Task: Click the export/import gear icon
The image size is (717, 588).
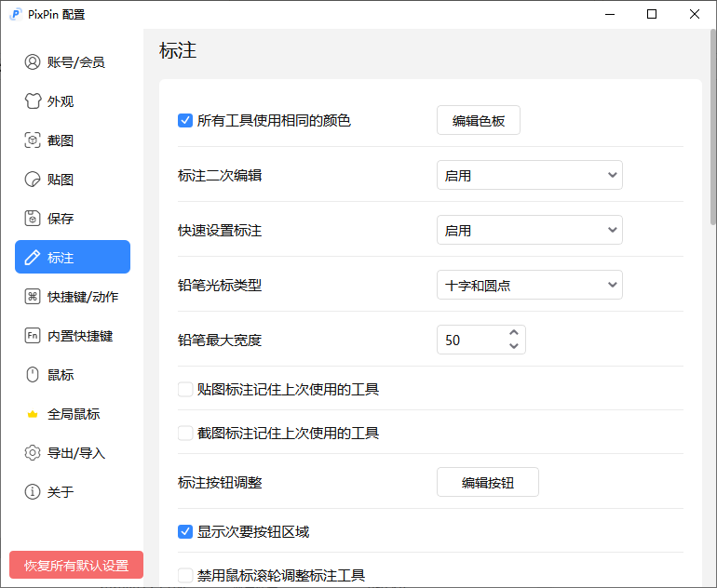Action: coord(33,453)
